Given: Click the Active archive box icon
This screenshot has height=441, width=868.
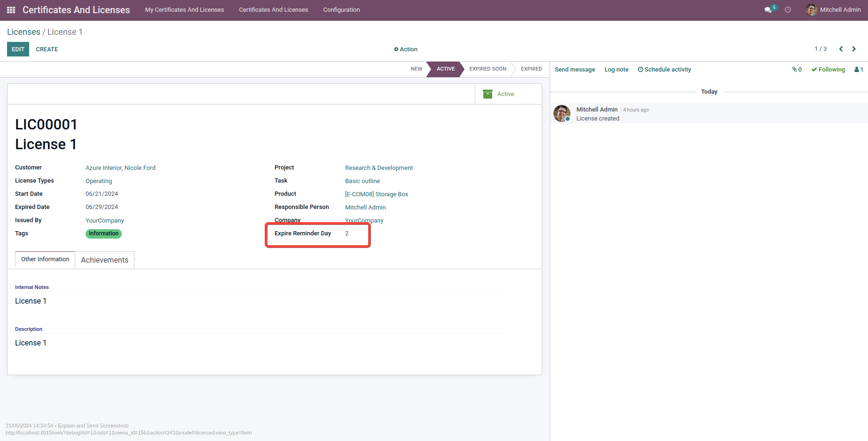Looking at the screenshot, I should click(x=488, y=94).
